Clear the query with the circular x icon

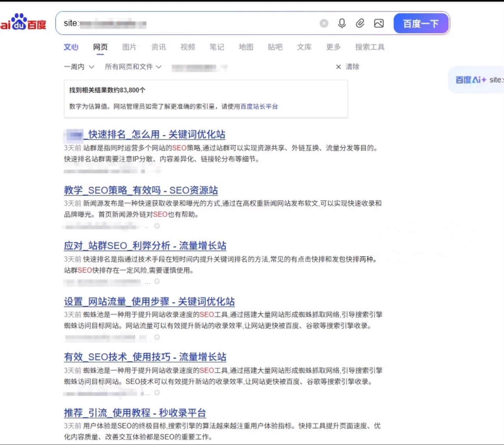pyautogui.click(x=324, y=23)
